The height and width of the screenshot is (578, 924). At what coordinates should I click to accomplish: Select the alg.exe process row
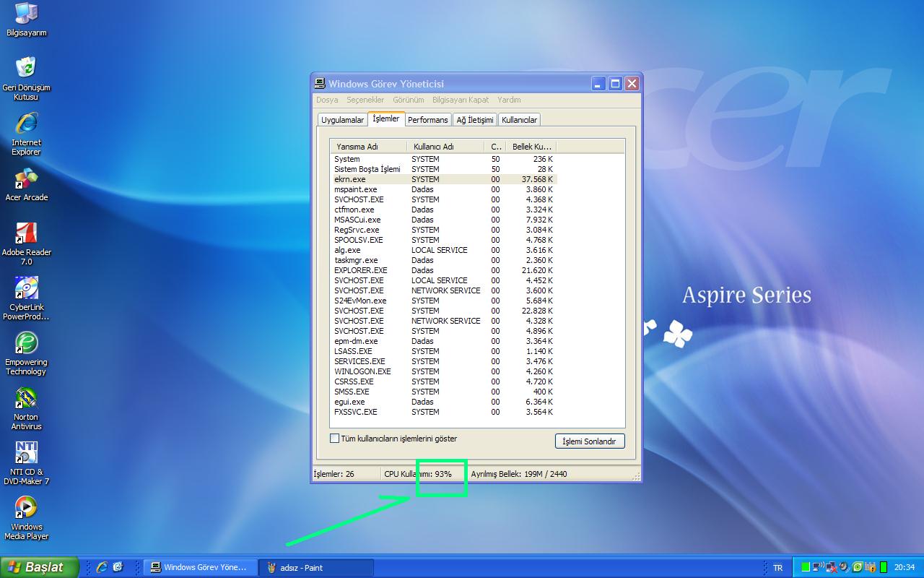[x=444, y=250]
